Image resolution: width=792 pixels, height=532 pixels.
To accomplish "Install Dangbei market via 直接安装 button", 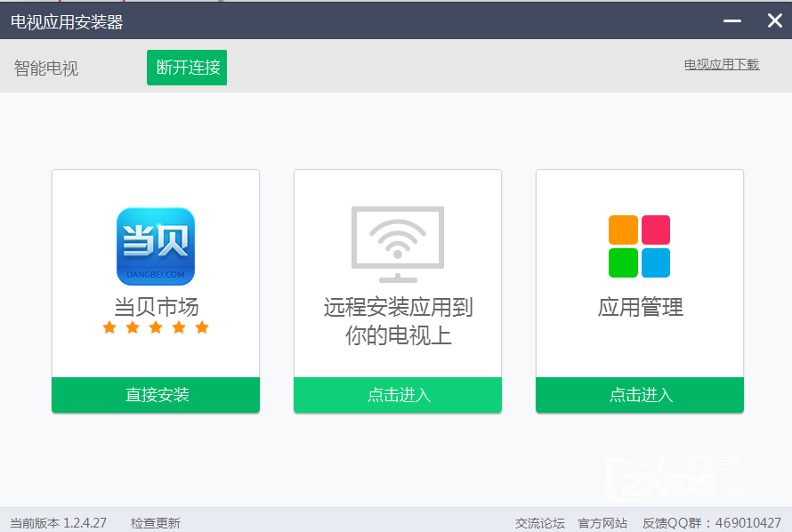I will coord(156,395).
